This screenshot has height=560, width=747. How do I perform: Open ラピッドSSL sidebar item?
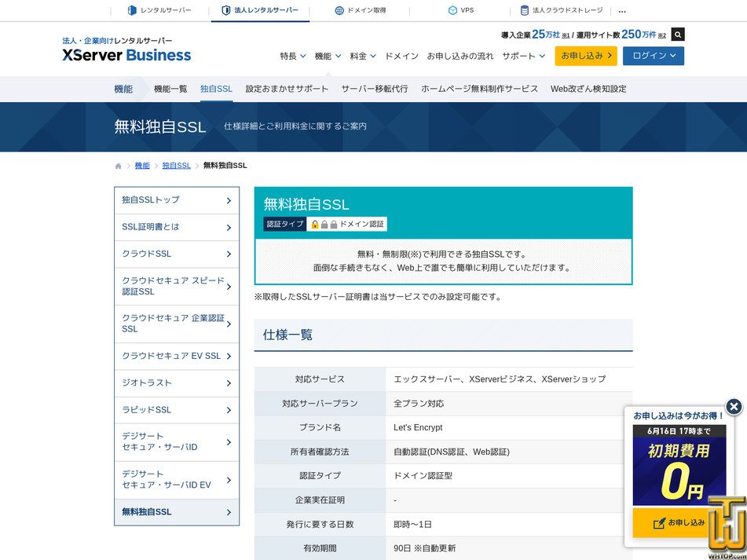coord(177,410)
